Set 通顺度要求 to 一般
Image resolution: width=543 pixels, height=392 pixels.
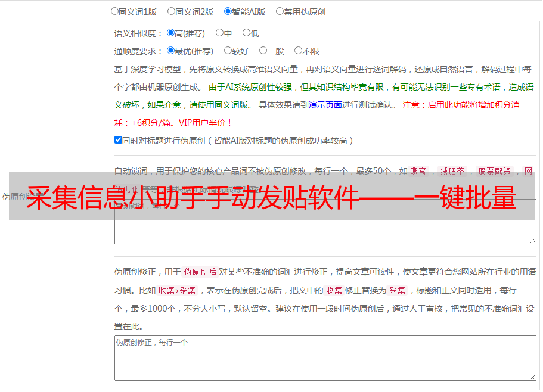click(x=263, y=51)
